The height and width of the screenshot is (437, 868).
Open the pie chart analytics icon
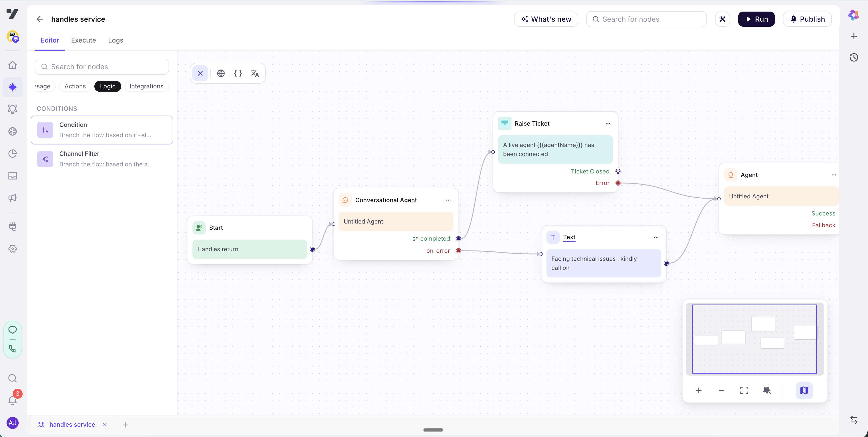pyautogui.click(x=13, y=153)
